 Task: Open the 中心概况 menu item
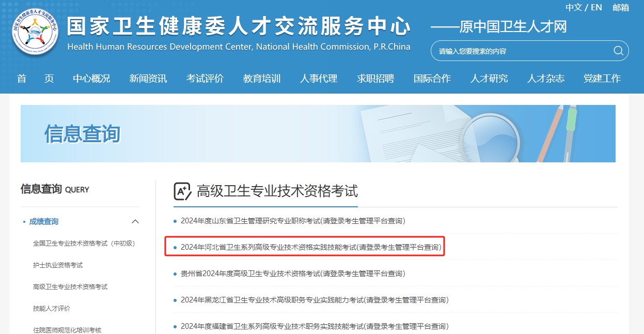[91, 79]
